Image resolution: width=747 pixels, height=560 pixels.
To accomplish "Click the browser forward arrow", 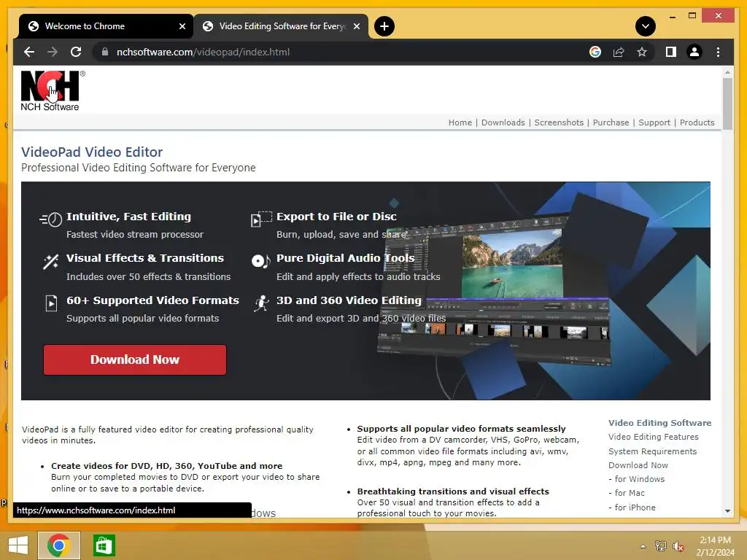I will click(53, 52).
